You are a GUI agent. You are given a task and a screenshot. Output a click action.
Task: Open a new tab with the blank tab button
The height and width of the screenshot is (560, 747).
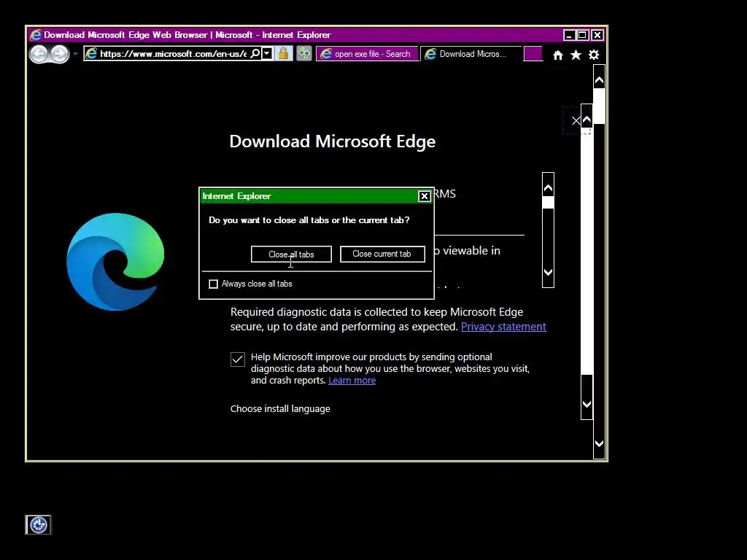[533, 54]
